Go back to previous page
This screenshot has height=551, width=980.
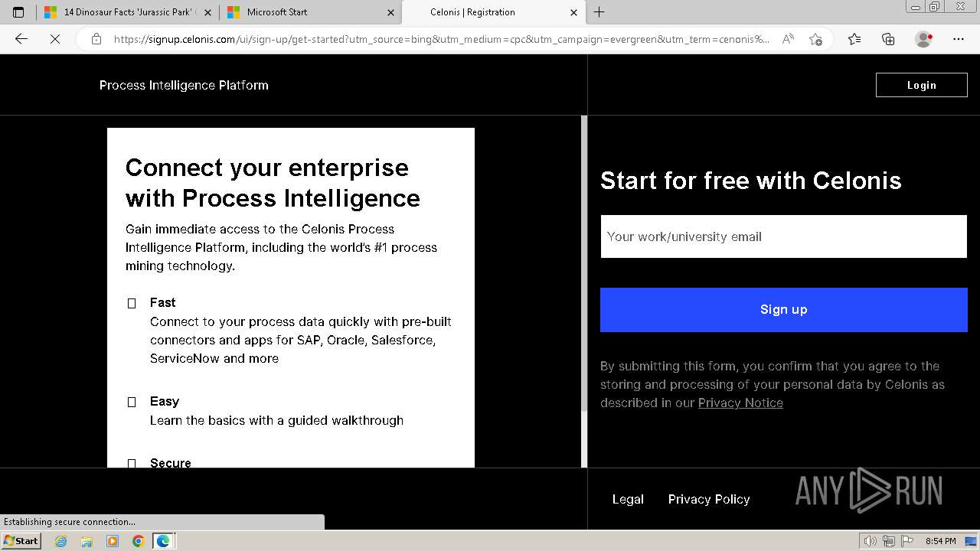pos(21,39)
